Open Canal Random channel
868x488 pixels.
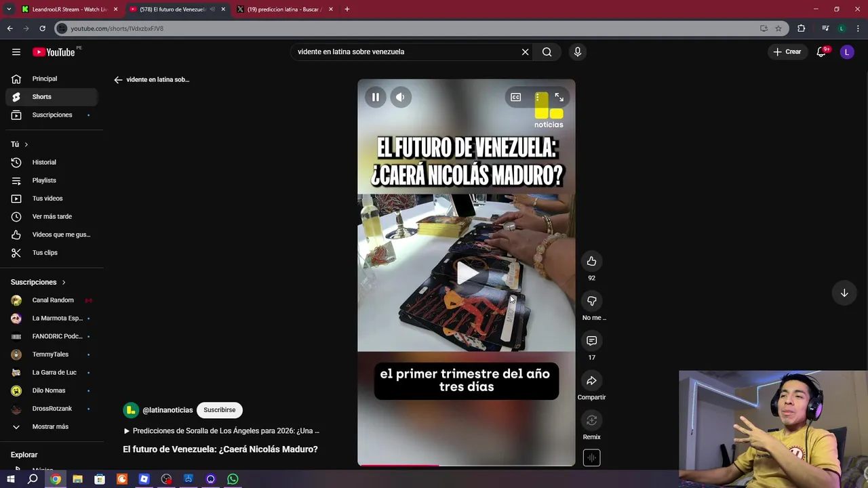[x=52, y=300]
